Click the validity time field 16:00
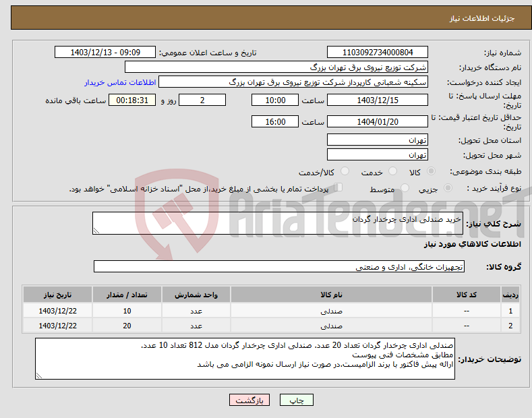Image resolution: width=532 pixels, height=418 pixels. pos(275,121)
